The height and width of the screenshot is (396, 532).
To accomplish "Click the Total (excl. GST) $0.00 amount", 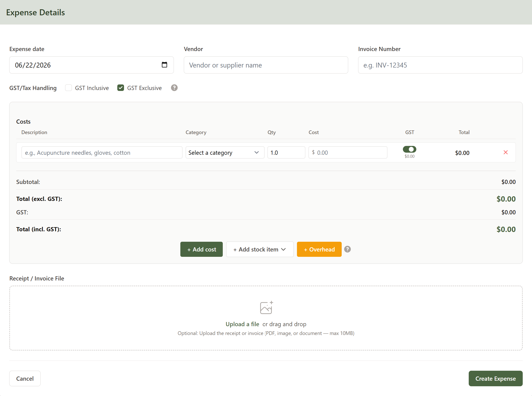I will [506, 199].
